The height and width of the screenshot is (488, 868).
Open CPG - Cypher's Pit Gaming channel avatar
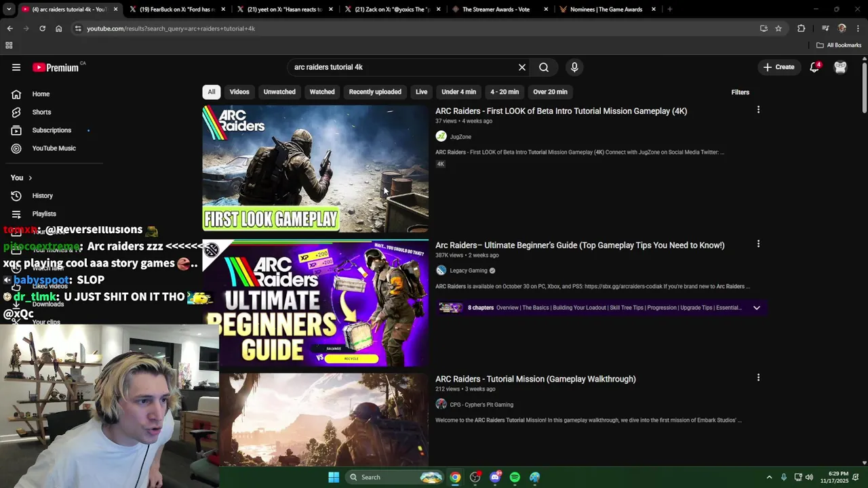441,405
